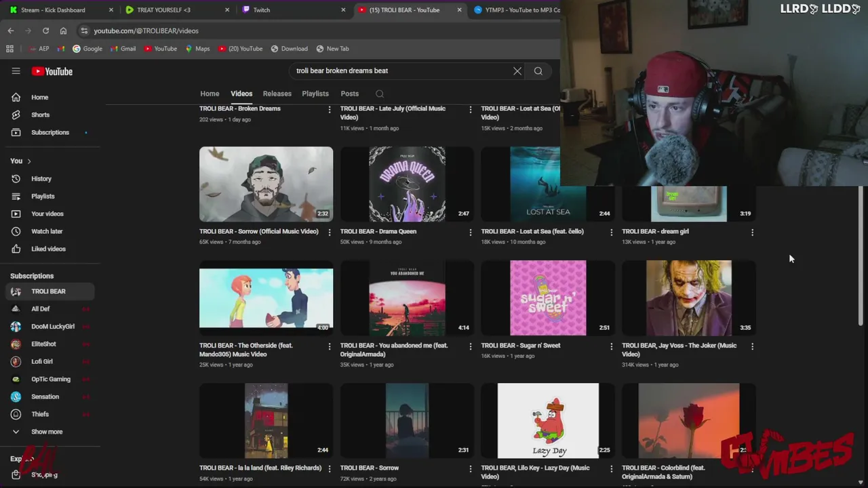Viewport: 868px width, 488px height.
Task: Open more options for You abandoned me video
Action: pyautogui.click(x=471, y=346)
